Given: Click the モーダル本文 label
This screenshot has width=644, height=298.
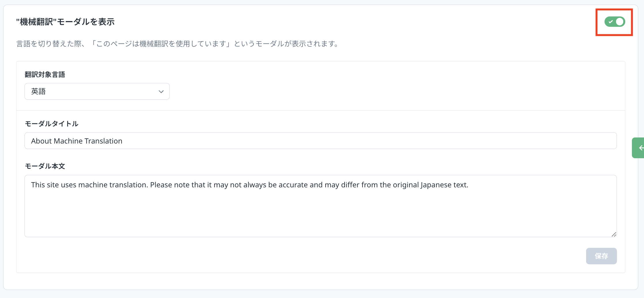Looking at the screenshot, I should tap(45, 166).
